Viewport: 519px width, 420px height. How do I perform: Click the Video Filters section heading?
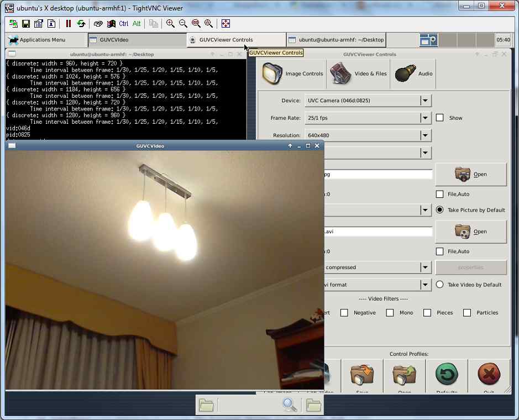coord(383,298)
